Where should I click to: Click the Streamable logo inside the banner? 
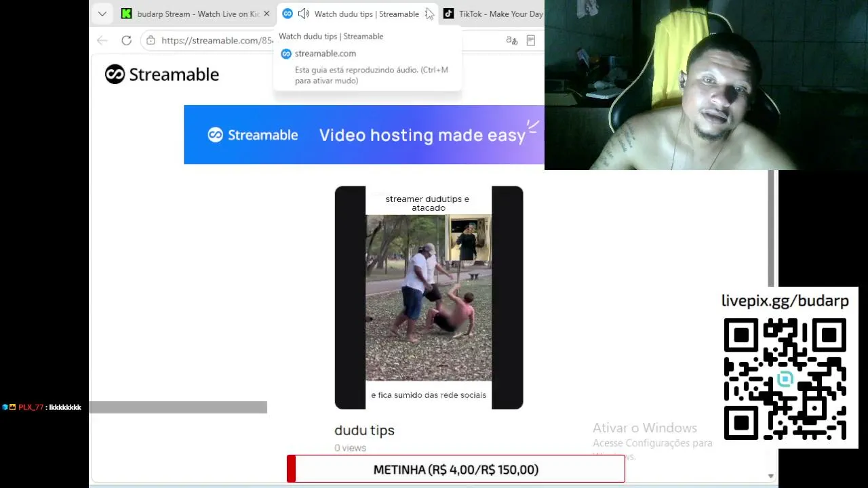(253, 135)
